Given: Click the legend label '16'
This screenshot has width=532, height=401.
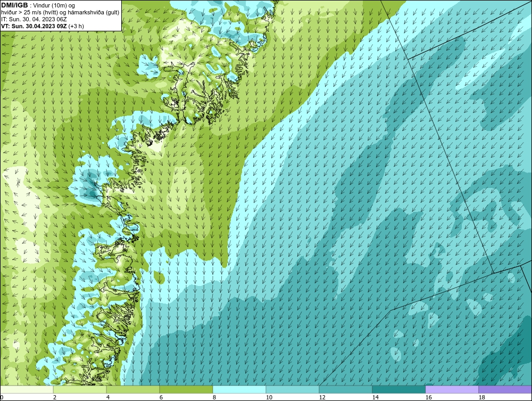Looking at the screenshot, I should coord(428,397).
